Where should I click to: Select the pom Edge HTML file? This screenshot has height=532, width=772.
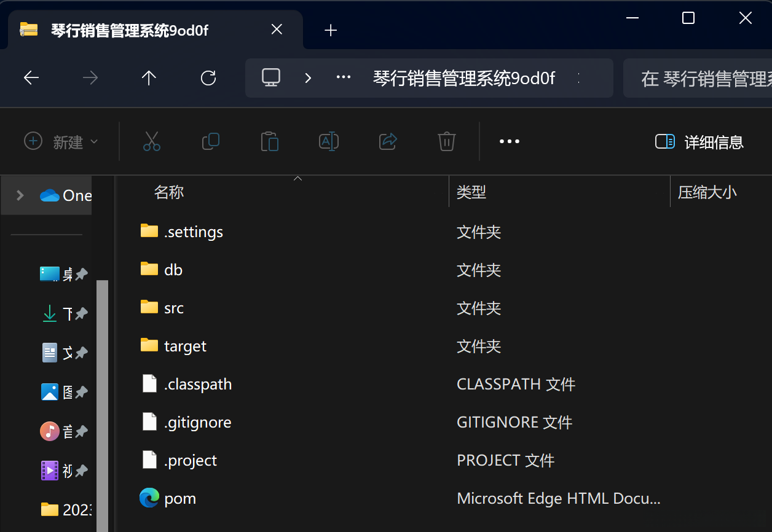point(180,498)
